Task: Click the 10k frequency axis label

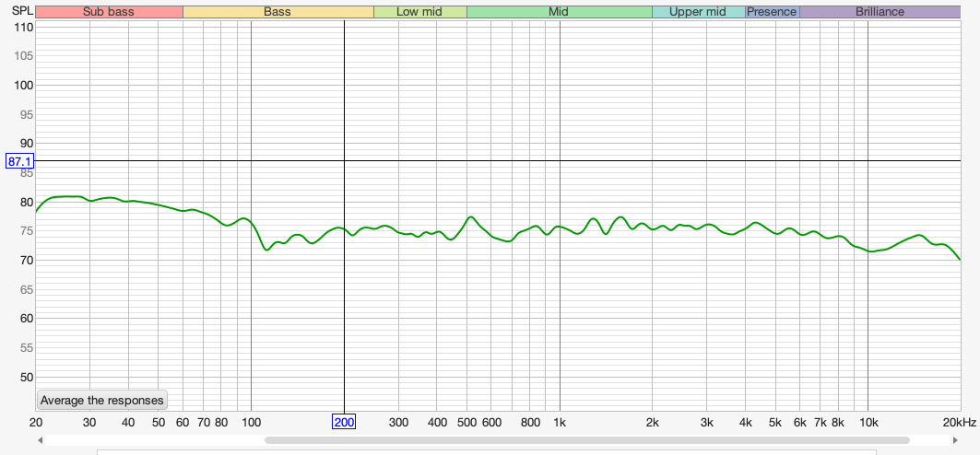Action: tap(868, 423)
